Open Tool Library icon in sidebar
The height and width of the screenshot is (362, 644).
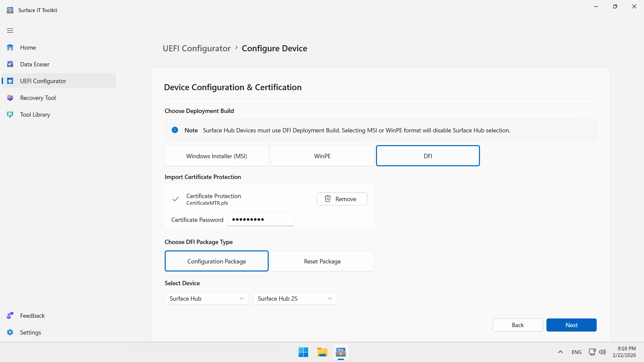click(10, 115)
